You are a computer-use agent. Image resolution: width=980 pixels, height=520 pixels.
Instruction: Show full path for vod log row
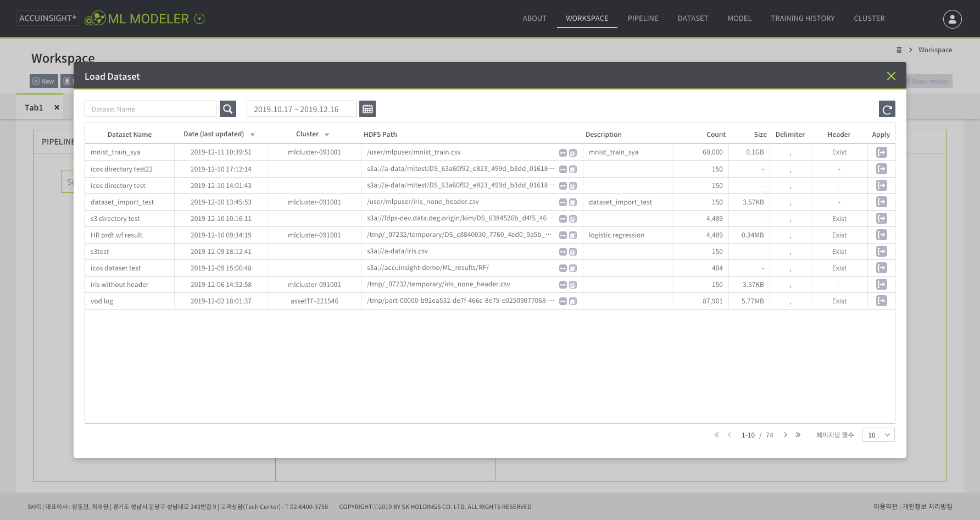(563, 301)
